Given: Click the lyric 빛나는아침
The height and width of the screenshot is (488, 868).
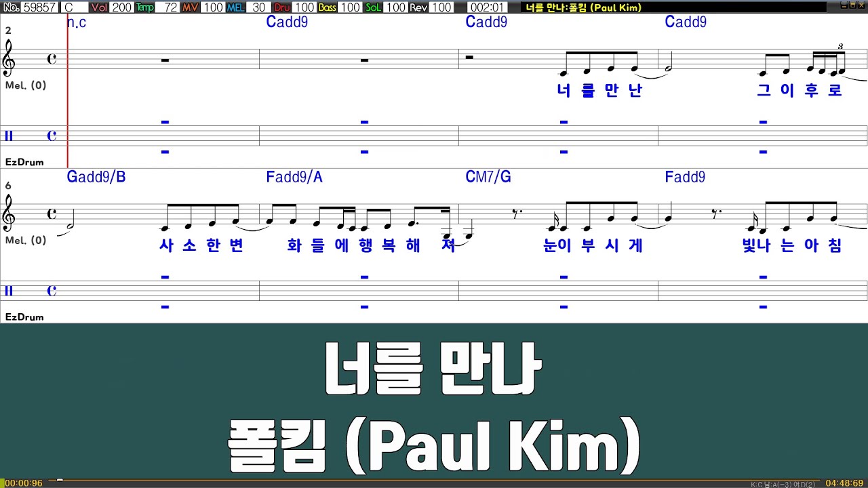Looking at the screenshot, I should (x=792, y=246).
